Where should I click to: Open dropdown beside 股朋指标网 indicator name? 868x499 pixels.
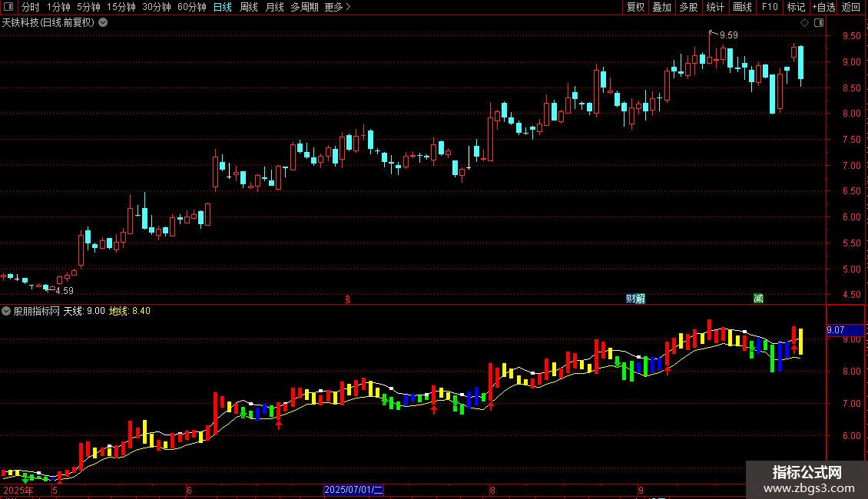pyautogui.click(x=6, y=311)
